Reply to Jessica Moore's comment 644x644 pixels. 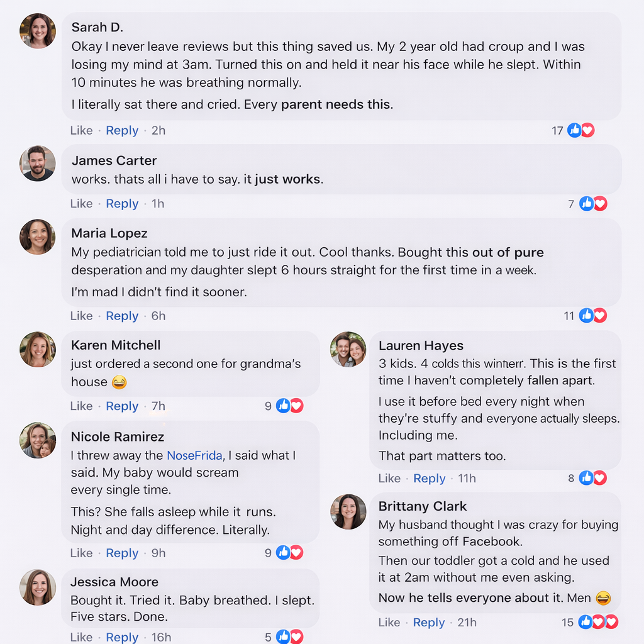pos(122,637)
